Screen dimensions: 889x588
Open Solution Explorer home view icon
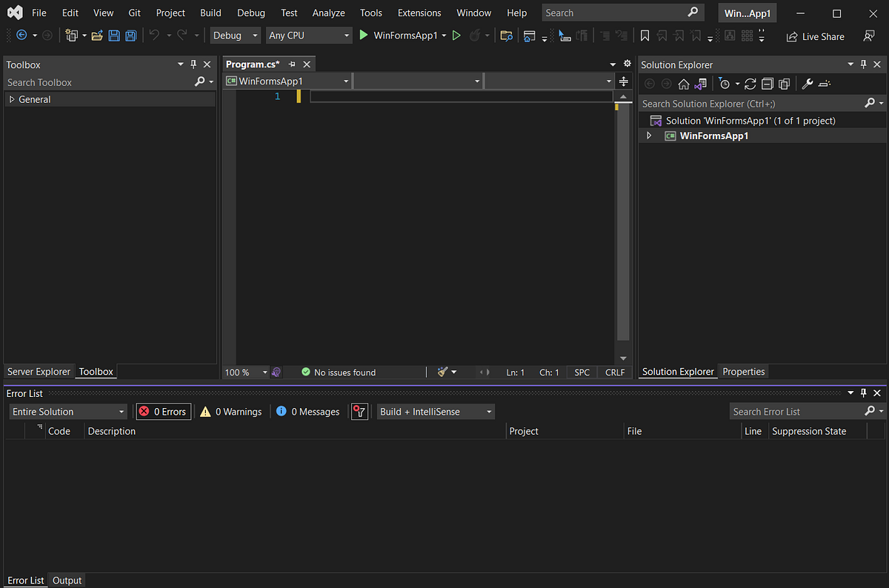click(x=683, y=84)
